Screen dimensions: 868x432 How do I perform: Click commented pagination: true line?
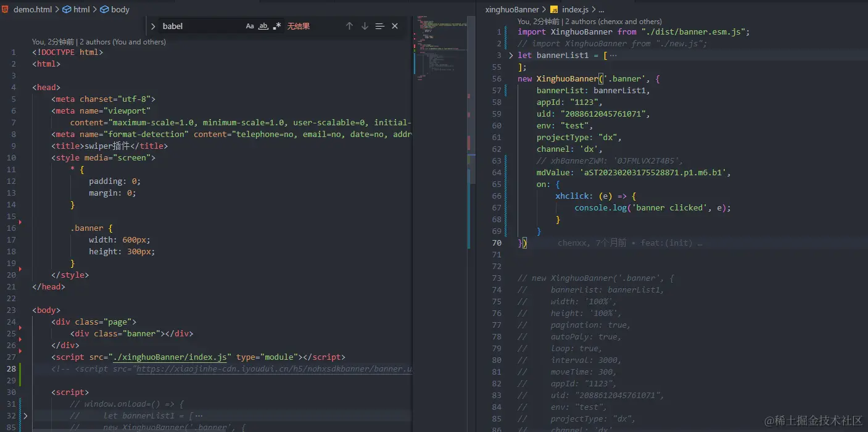pyautogui.click(x=574, y=325)
